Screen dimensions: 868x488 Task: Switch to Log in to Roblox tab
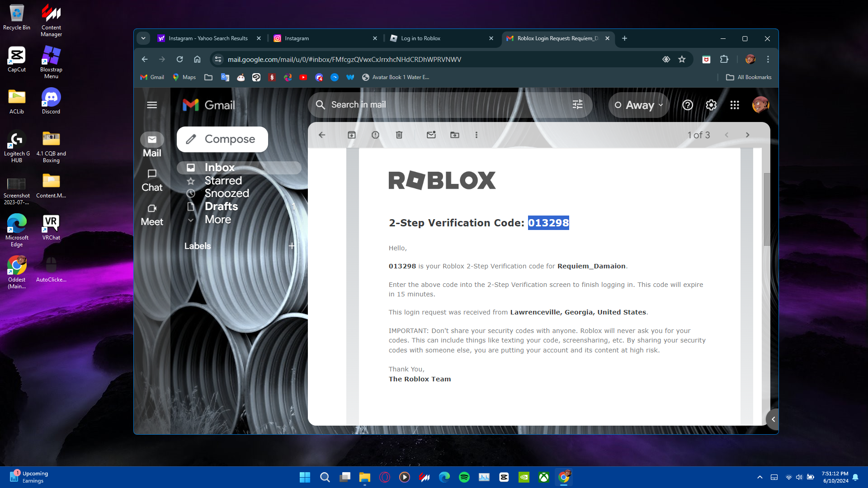[x=420, y=38]
